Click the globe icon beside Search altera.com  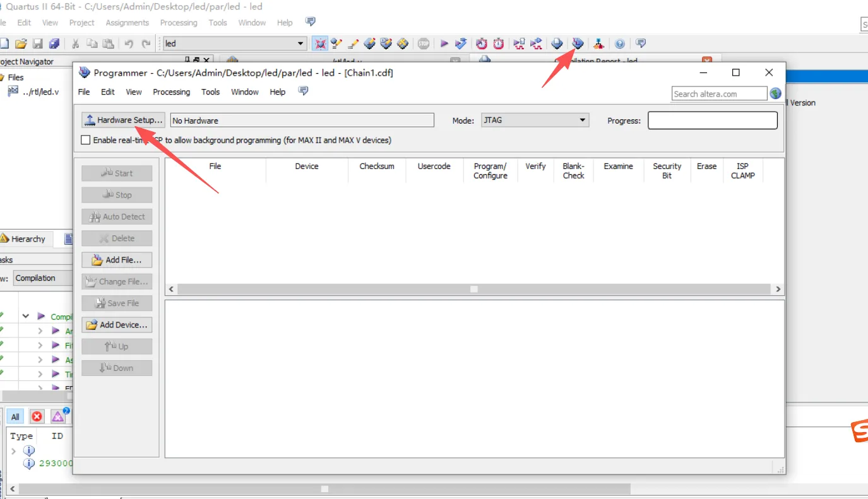point(776,93)
